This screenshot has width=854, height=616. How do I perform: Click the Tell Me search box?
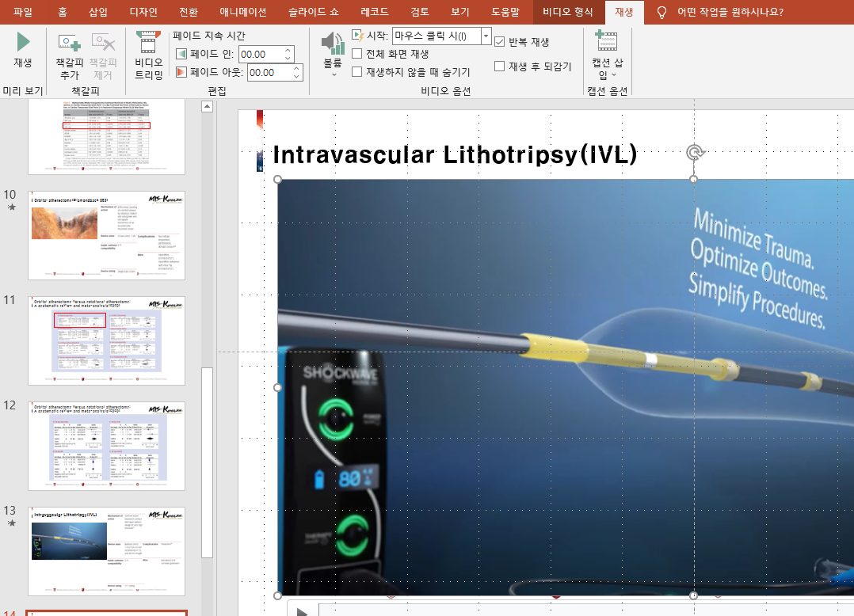coord(730,12)
